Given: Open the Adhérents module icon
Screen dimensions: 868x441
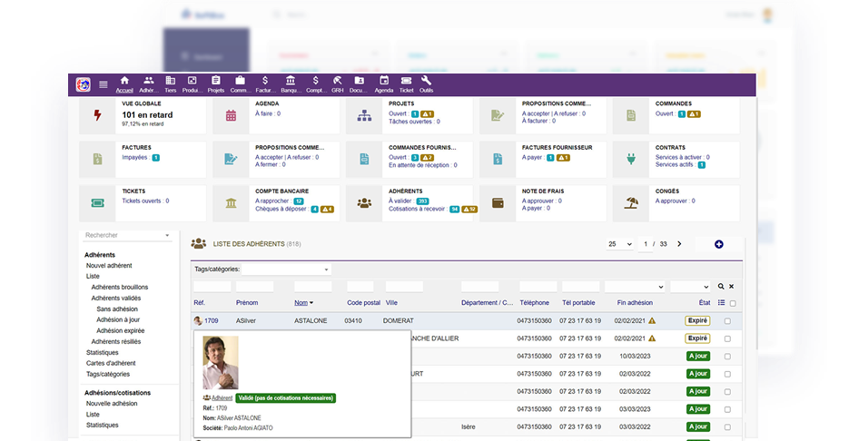Looking at the screenshot, I should [x=149, y=83].
